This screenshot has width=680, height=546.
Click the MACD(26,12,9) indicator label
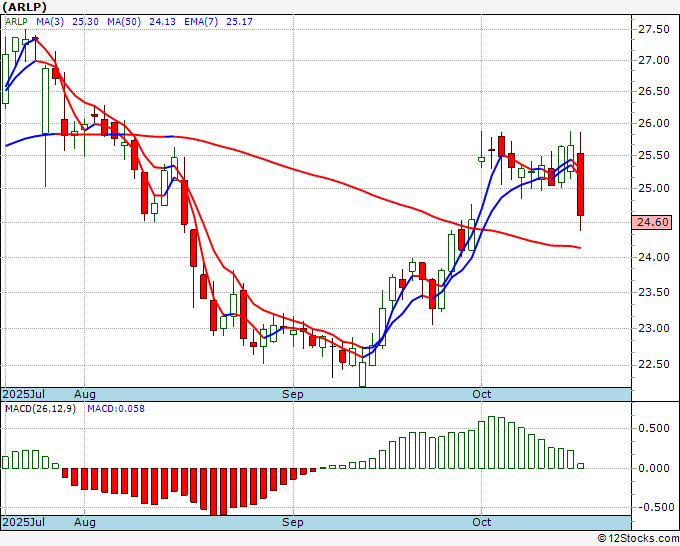click(x=40, y=409)
